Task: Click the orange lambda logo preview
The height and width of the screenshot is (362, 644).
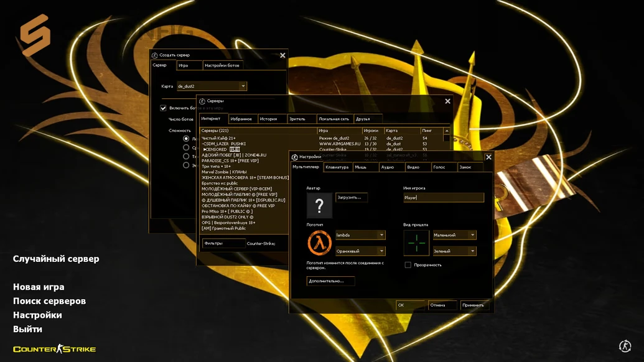Action: [319, 243]
